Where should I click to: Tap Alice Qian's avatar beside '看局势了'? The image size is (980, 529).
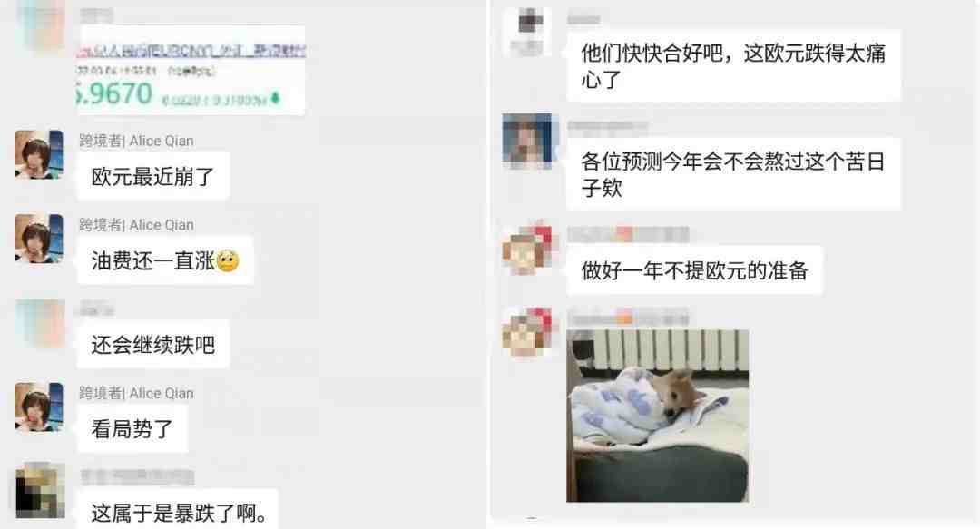pyautogui.click(x=39, y=407)
